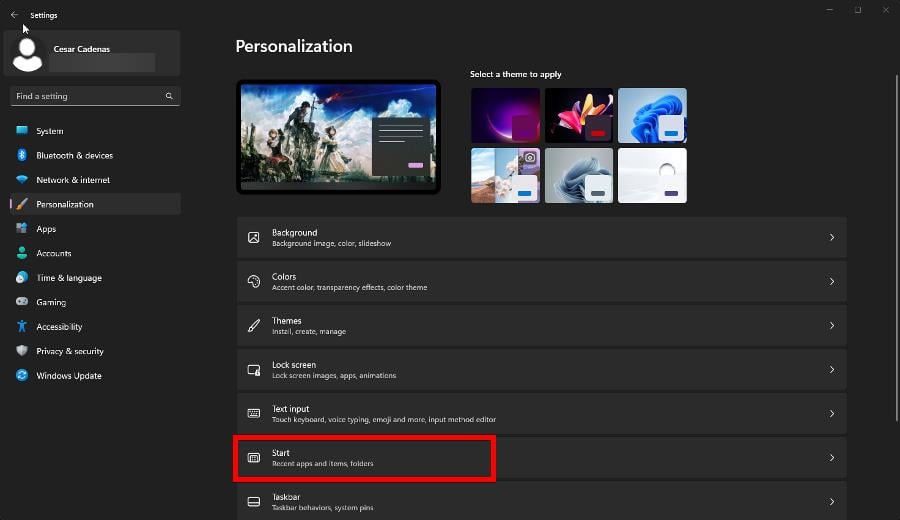
Task: Apply the blue Windows bloom light theme
Action: point(652,115)
